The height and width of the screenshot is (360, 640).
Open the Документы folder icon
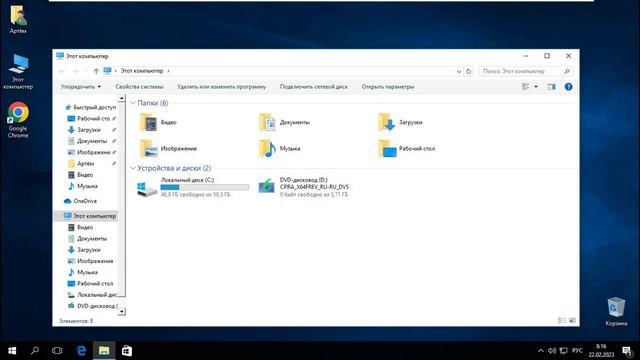click(267, 122)
